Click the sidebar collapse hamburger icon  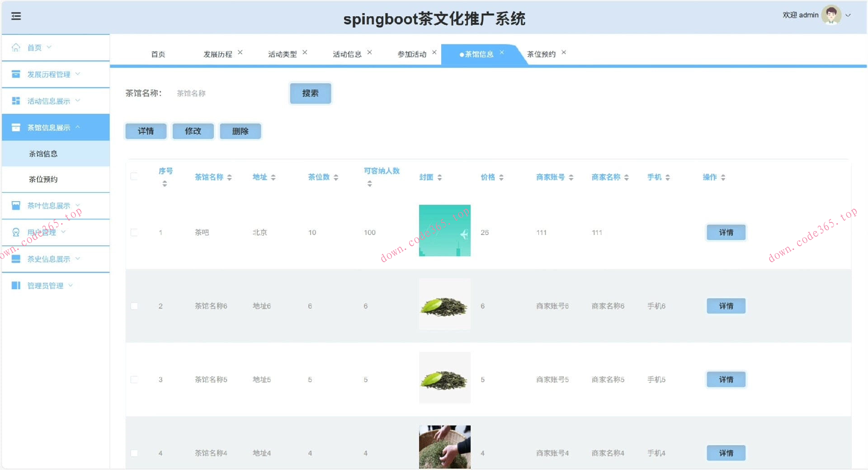(16, 16)
